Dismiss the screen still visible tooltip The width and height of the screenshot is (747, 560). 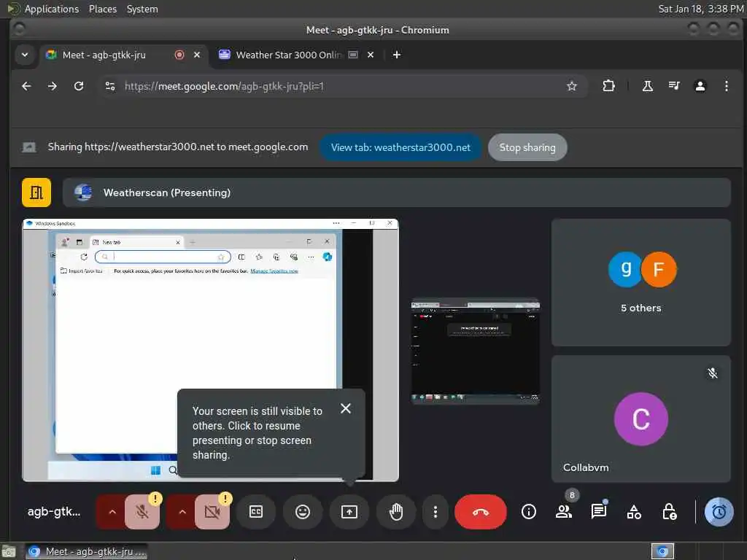click(346, 408)
